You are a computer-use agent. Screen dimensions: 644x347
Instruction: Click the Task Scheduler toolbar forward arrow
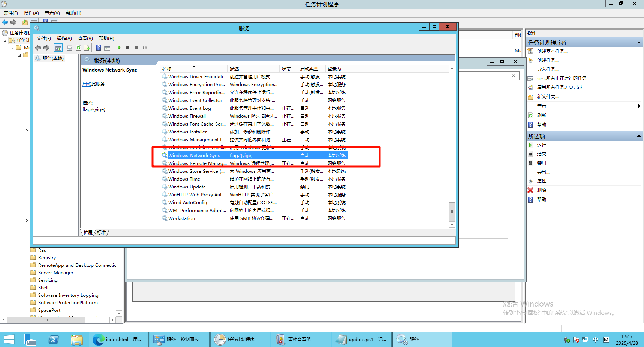(13, 22)
